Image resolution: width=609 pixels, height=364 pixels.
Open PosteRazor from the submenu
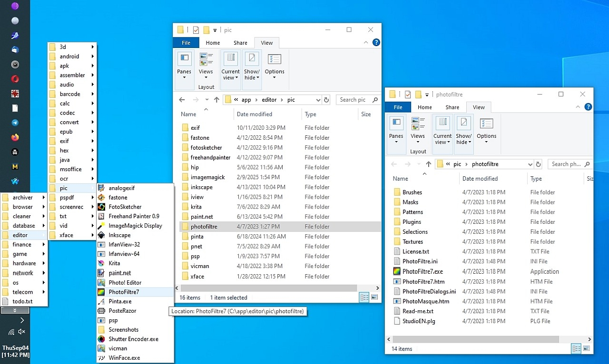tap(135, 311)
